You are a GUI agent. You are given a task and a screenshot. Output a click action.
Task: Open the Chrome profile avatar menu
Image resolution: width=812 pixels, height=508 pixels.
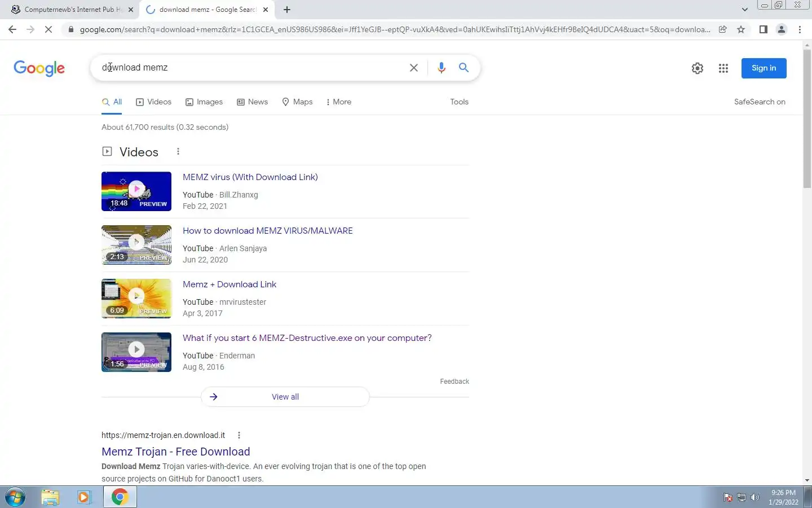(782, 29)
